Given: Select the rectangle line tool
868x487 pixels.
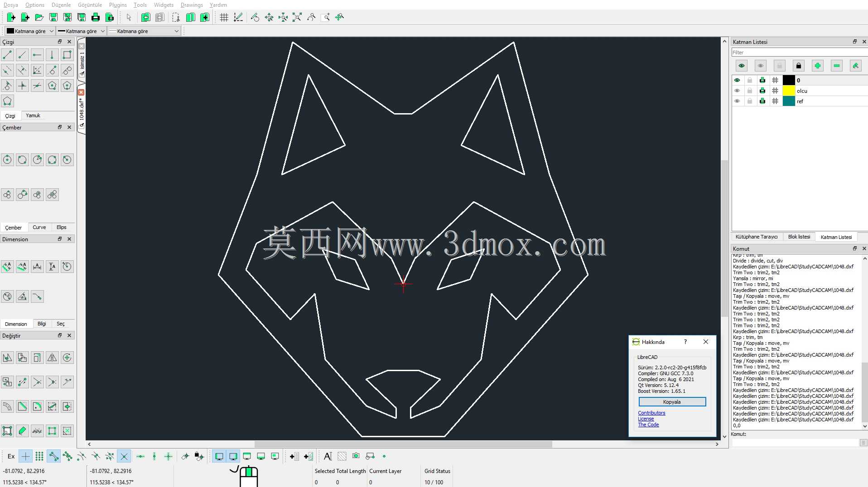Looking at the screenshot, I should (67, 55).
